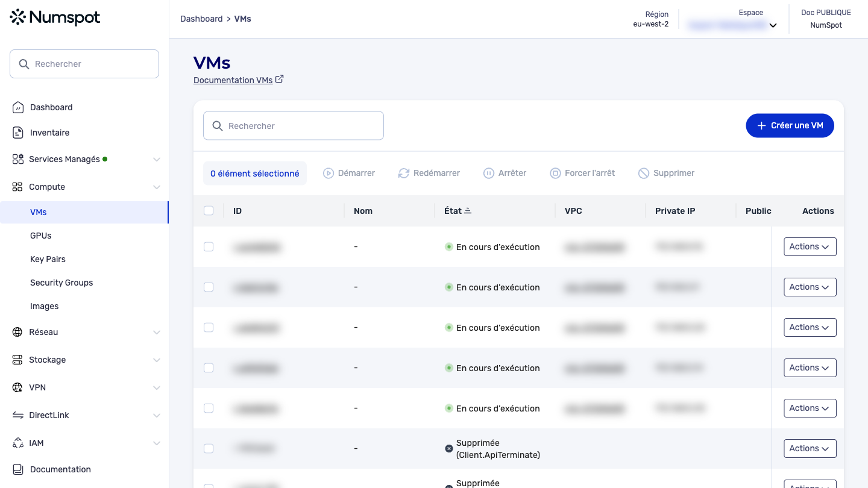Expand the Stockage section chevron
The width and height of the screenshot is (868, 488).
pyautogui.click(x=157, y=360)
